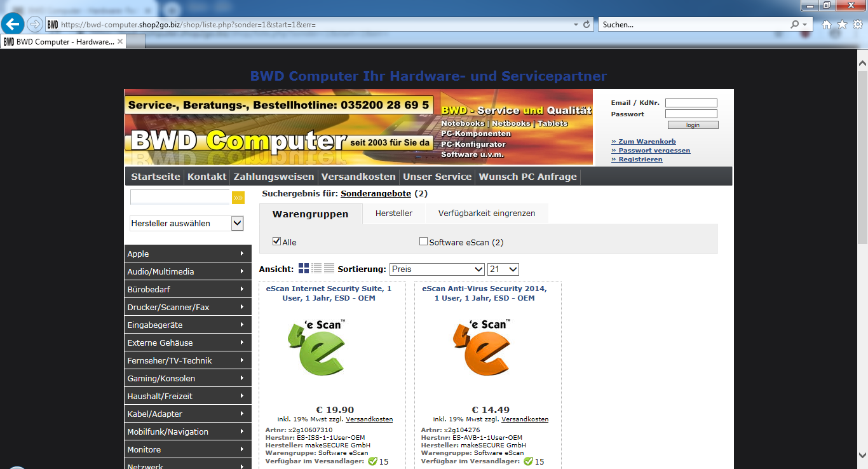868x469 pixels.
Task: Open the orange eScan Anti-Virus product image
Action: click(482, 348)
